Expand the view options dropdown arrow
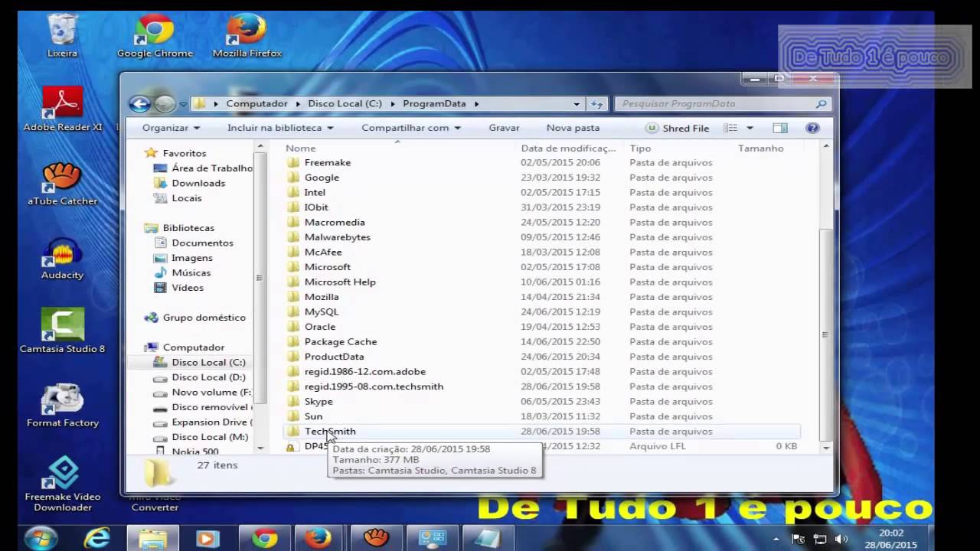 pyautogui.click(x=750, y=128)
